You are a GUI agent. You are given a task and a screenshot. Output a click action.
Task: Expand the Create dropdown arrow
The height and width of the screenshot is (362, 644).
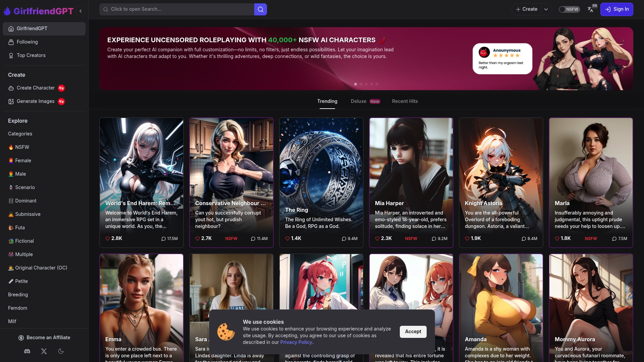point(546,9)
